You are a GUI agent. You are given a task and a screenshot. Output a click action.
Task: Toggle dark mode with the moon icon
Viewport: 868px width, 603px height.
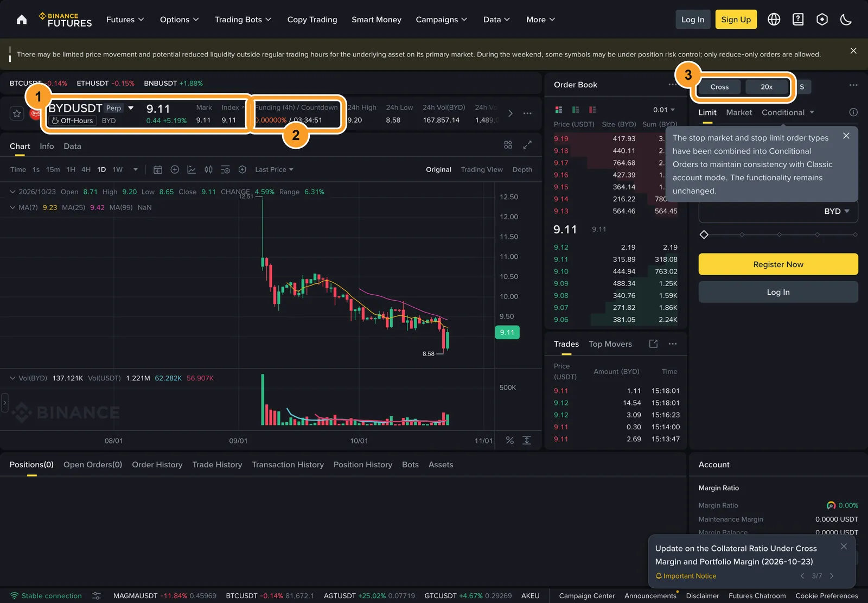(846, 20)
